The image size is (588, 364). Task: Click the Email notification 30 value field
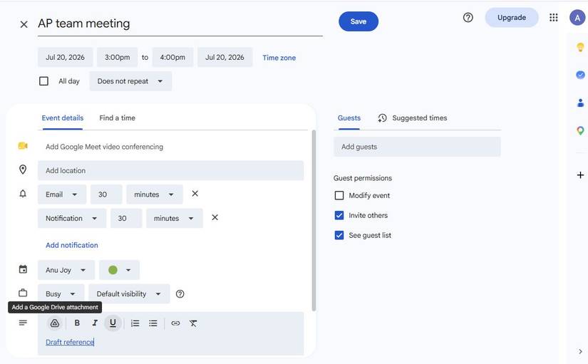106,194
